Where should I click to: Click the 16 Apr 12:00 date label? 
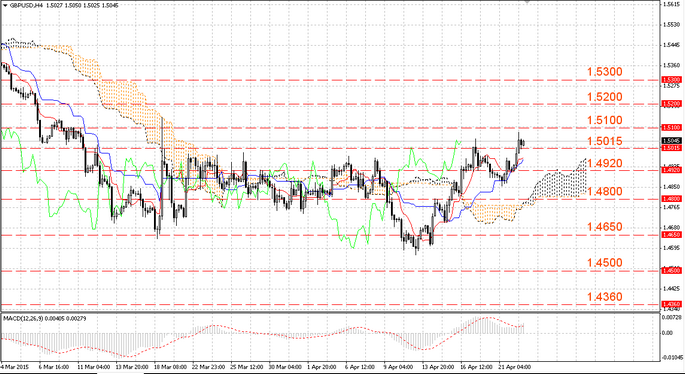478,367
